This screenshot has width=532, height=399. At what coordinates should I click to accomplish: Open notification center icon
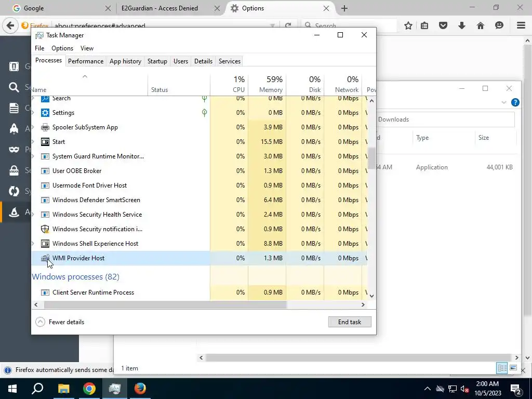516,389
